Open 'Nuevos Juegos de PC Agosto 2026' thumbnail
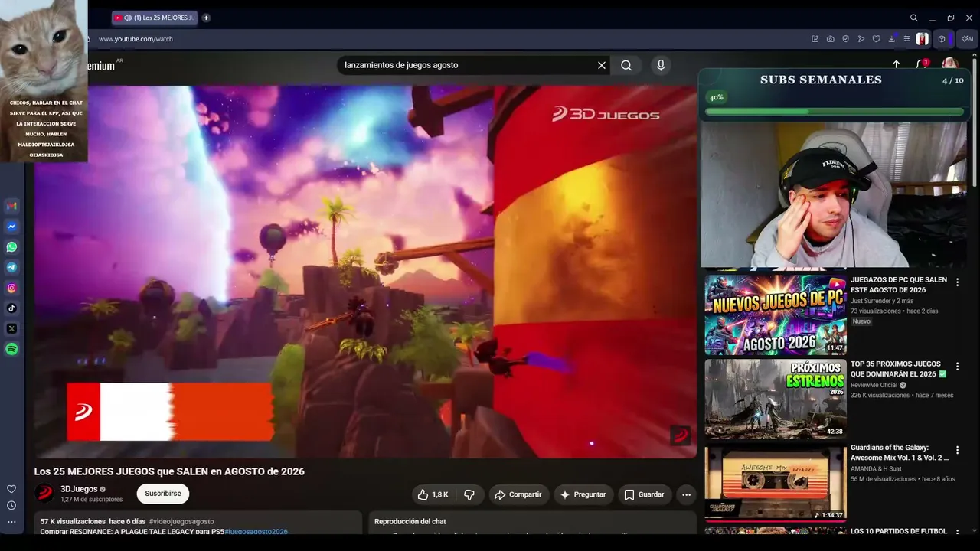The width and height of the screenshot is (980, 551). click(x=776, y=315)
